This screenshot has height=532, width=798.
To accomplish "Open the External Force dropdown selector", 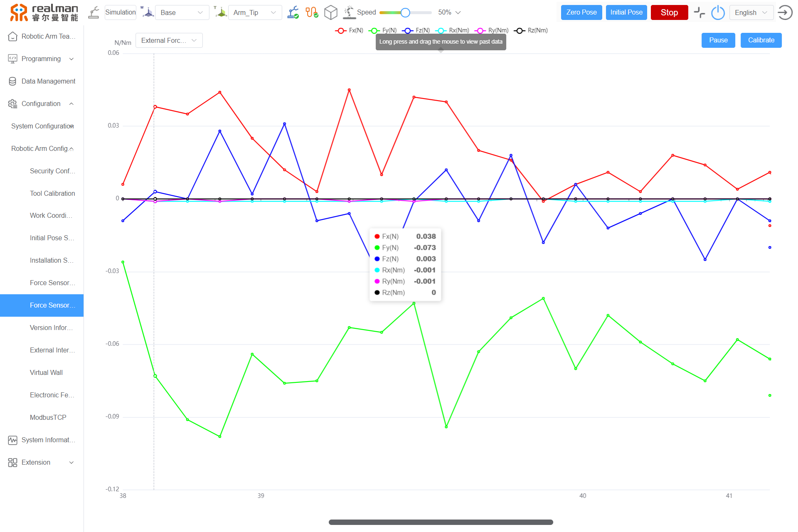I will coord(169,40).
